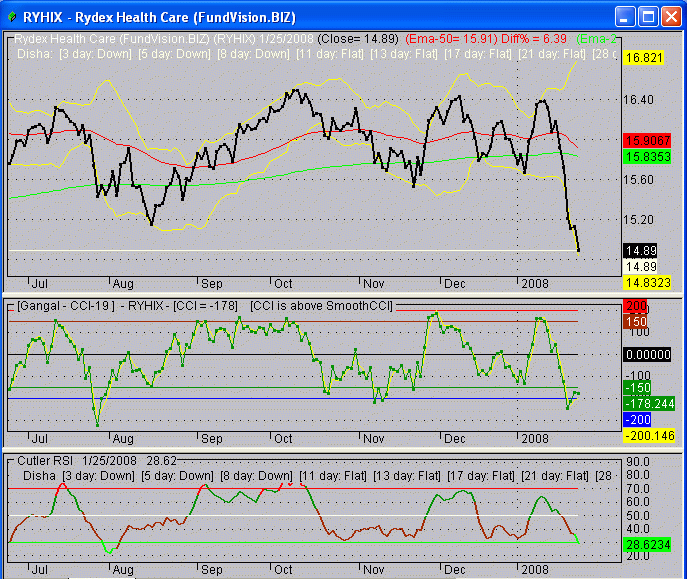Click the red 15.9067 EMA-50 value label

[648, 141]
